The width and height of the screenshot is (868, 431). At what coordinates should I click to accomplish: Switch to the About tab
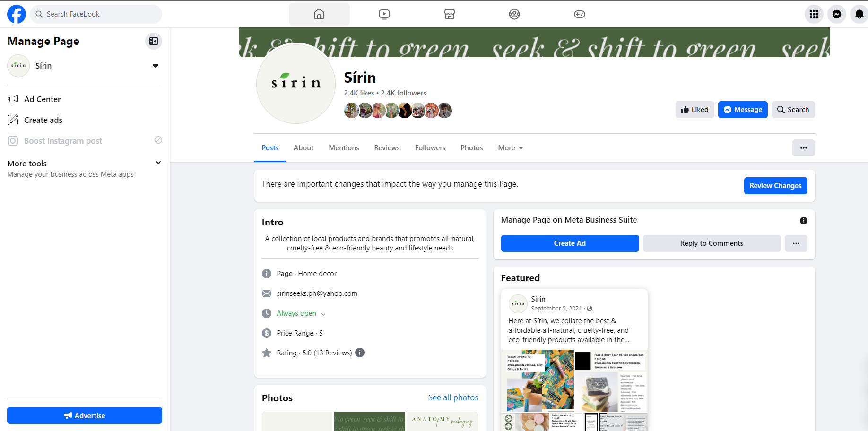304,148
